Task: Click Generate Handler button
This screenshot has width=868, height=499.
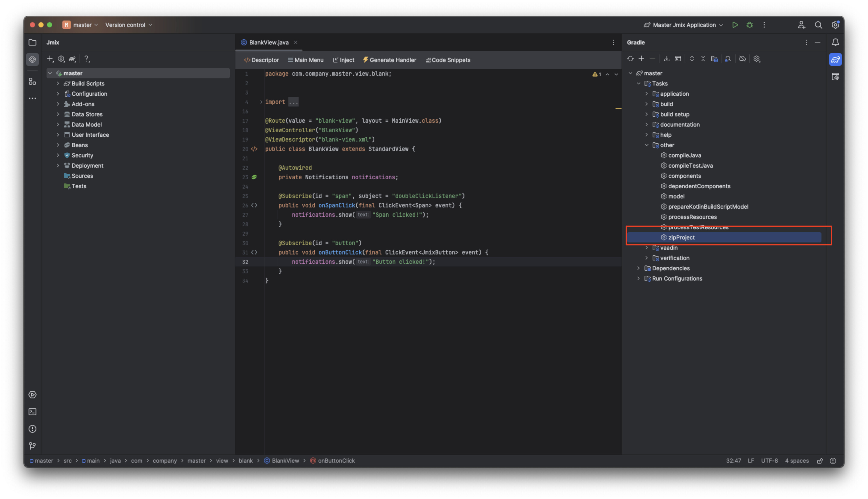Action: (390, 60)
